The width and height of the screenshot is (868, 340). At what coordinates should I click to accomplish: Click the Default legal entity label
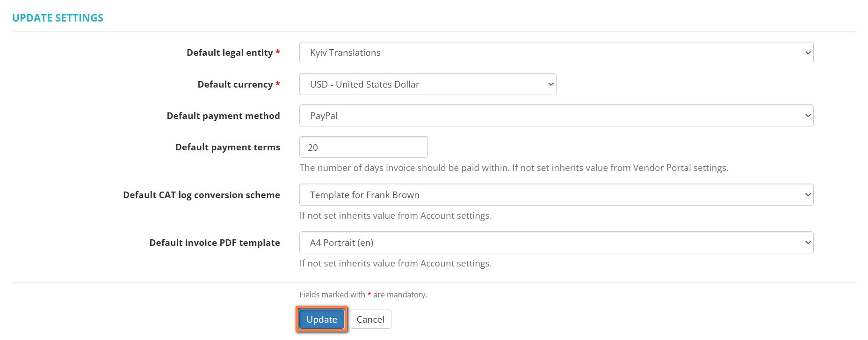229,53
